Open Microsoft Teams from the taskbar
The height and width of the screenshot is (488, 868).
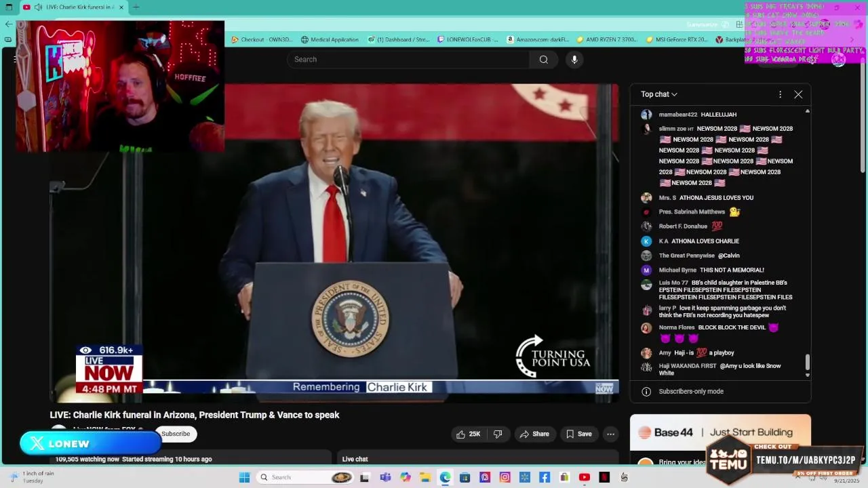coord(385,477)
